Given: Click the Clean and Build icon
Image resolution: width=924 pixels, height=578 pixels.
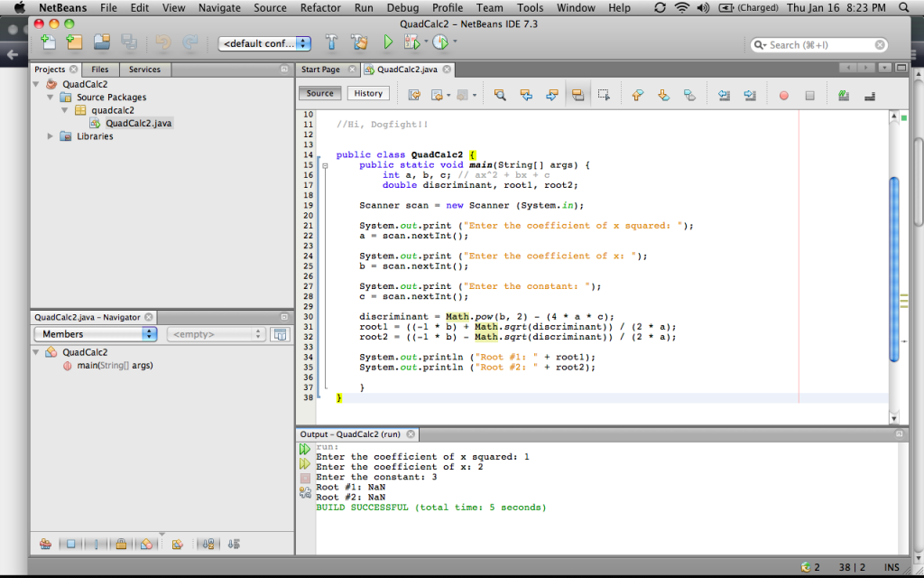Looking at the screenshot, I should coord(358,42).
